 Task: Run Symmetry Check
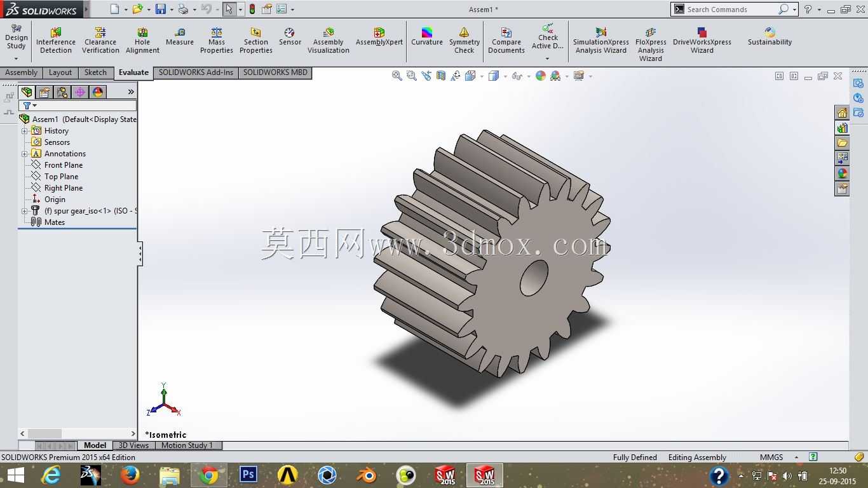click(x=465, y=40)
